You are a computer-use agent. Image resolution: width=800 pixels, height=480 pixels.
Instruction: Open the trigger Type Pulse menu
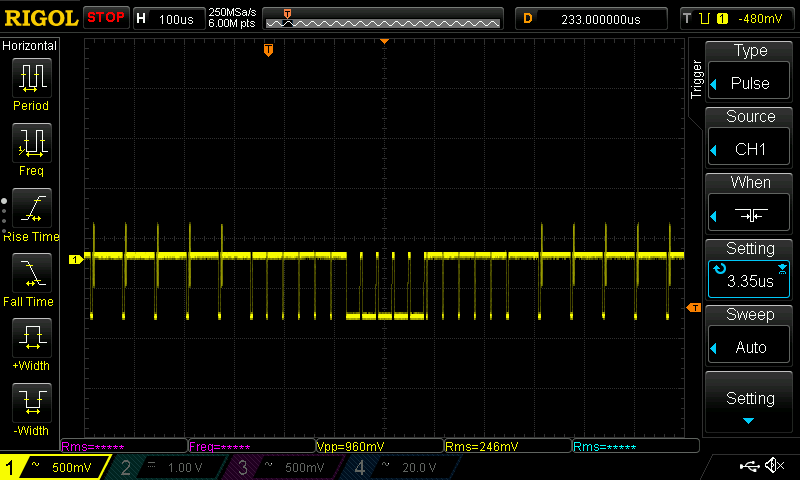(750, 72)
